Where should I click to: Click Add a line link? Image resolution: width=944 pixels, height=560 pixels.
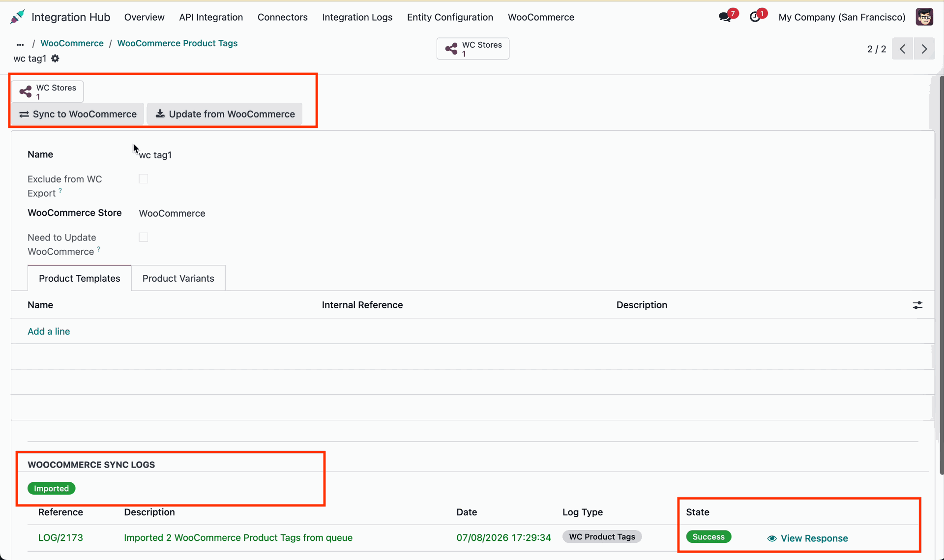[x=49, y=331]
